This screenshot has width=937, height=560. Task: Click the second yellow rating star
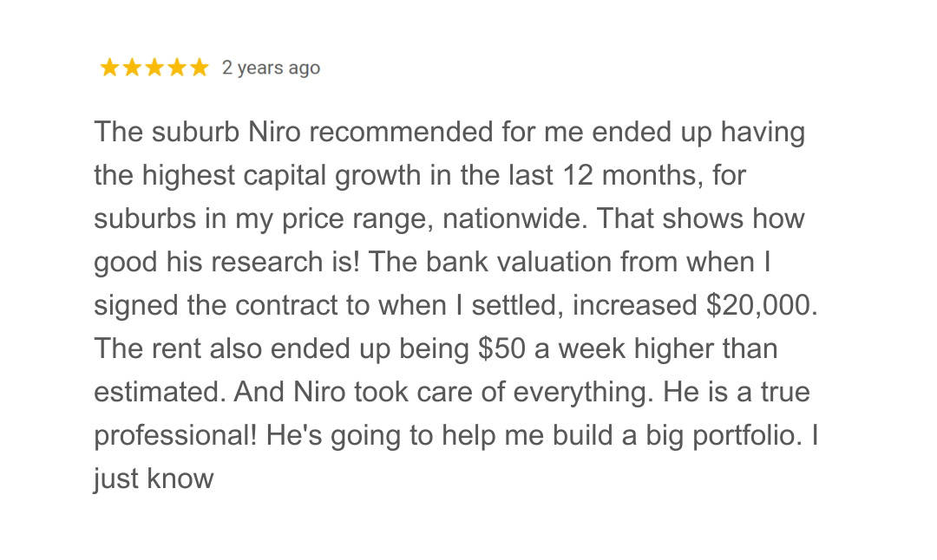pyautogui.click(x=132, y=68)
